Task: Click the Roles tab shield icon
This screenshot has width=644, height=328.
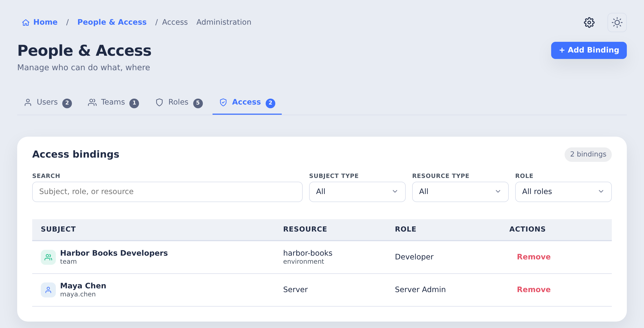Action: [159, 102]
